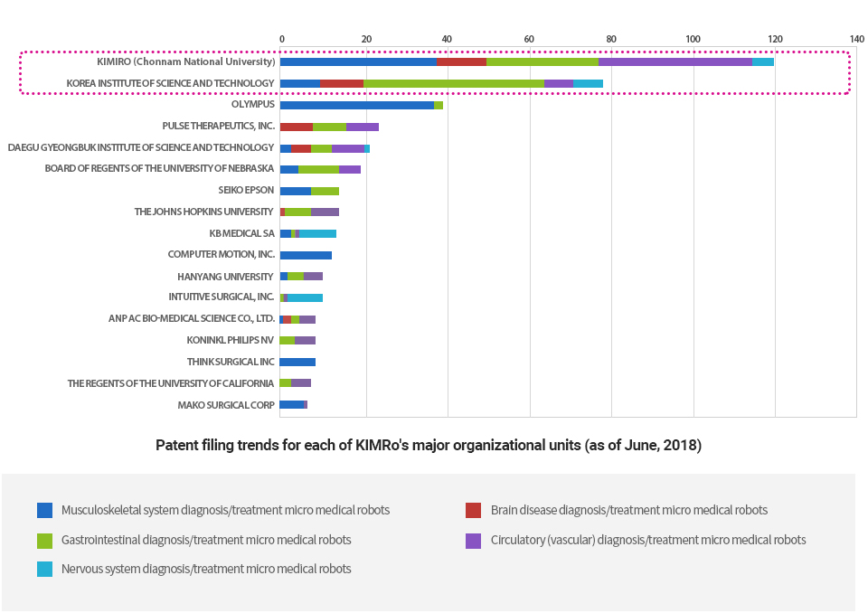
Task: Click THE REGENTS OF THE UNIVERSITY OF CALIFORNIA label
Action: (x=171, y=383)
